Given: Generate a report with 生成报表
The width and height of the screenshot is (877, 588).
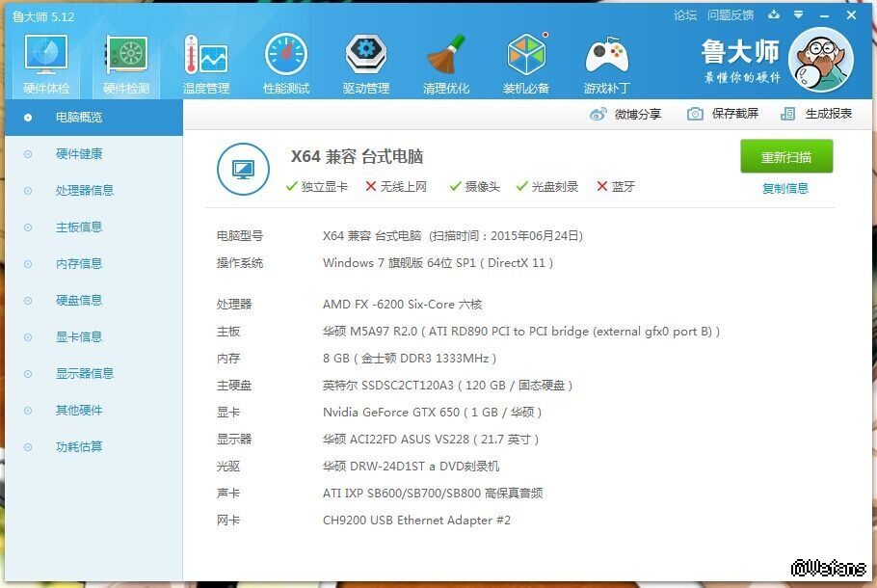Looking at the screenshot, I should pos(816,114).
